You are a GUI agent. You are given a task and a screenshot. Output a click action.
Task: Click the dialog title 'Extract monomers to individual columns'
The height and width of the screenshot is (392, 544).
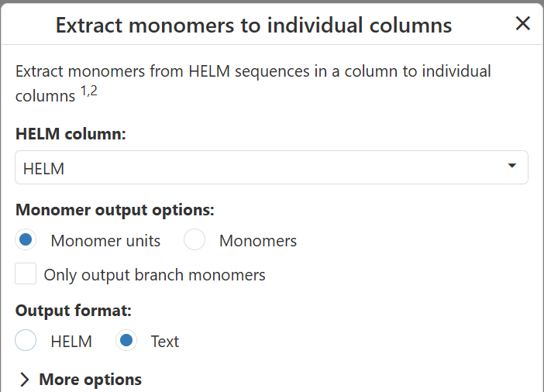[x=253, y=26]
